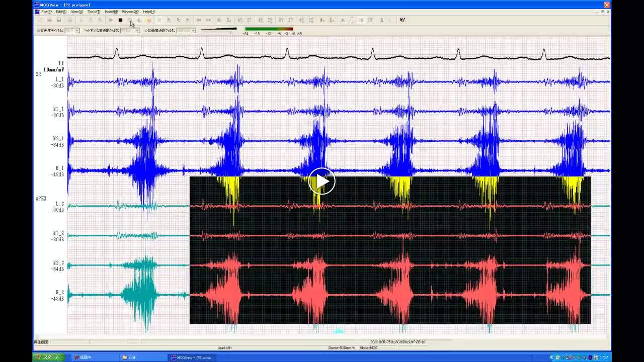Open the File menu
This screenshot has height=362, width=644.
(x=46, y=12)
